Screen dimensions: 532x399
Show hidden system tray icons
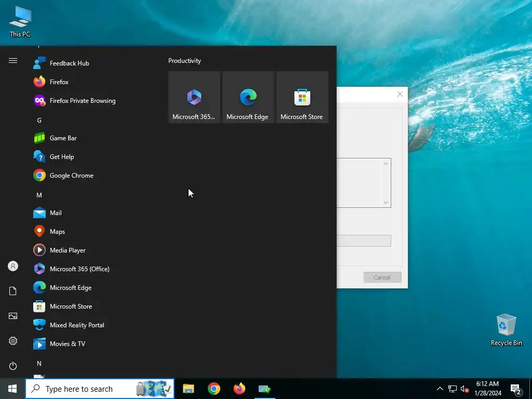click(440, 389)
